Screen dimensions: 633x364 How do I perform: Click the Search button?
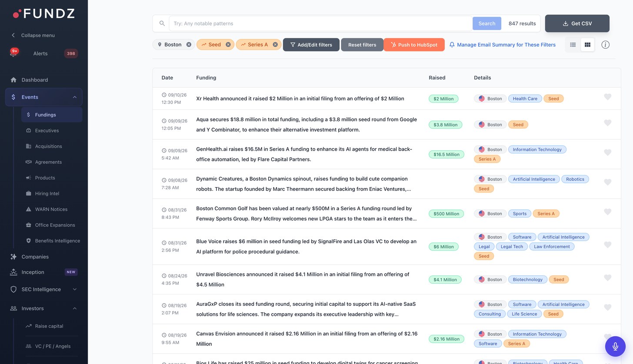pos(487,23)
